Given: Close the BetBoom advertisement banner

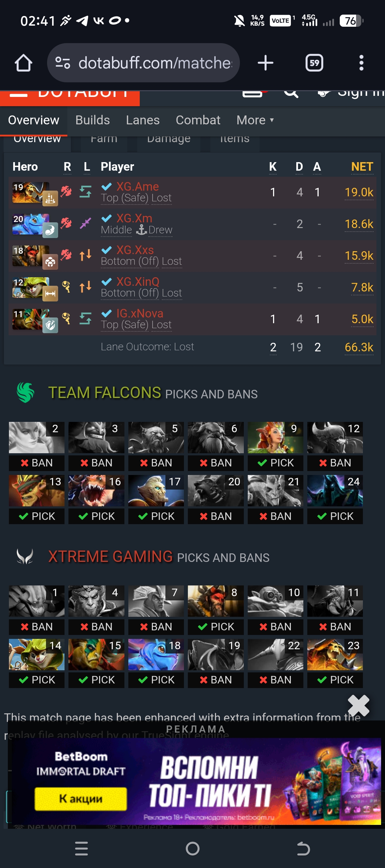Looking at the screenshot, I should (x=358, y=706).
